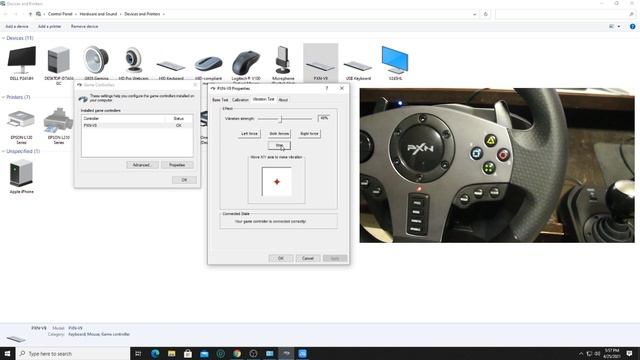Open the notification center icon
This screenshot has width=640, height=360.
[629, 353]
